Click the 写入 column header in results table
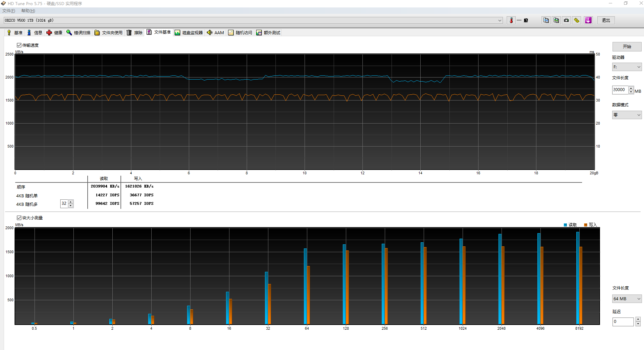This screenshot has width=644, height=350. (138, 178)
